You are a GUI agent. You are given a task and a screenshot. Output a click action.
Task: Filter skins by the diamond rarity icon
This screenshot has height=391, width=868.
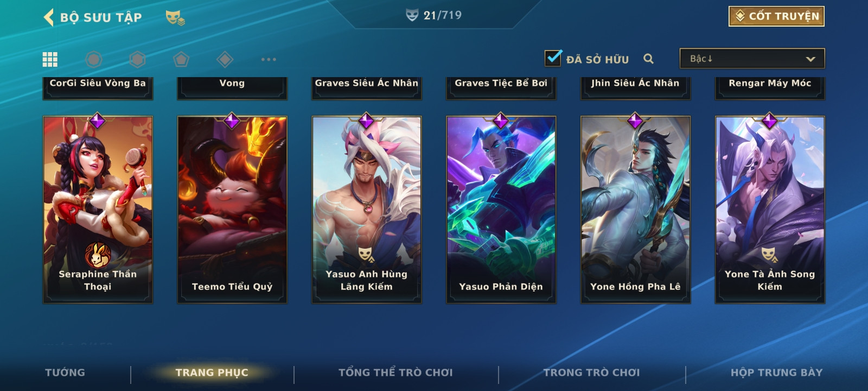tap(225, 59)
